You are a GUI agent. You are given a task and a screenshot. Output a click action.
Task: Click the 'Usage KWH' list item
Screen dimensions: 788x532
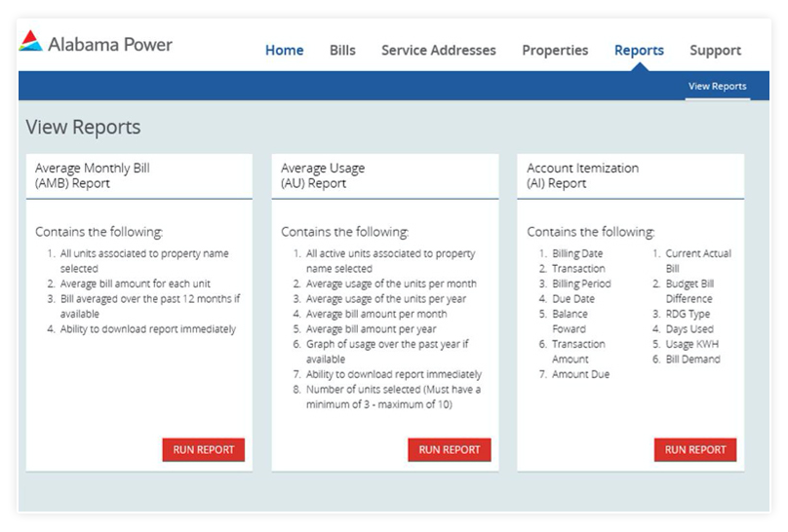point(693,344)
